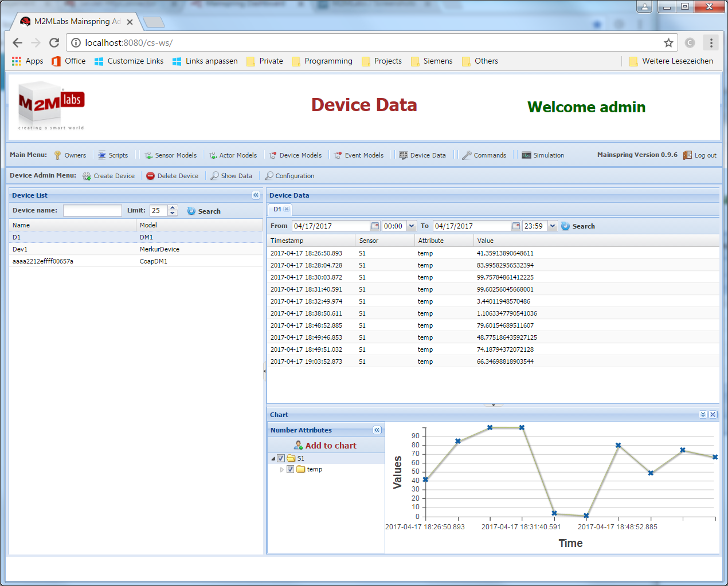
Task: Increase the Limit value using the up stepper
Action: pyautogui.click(x=172, y=207)
